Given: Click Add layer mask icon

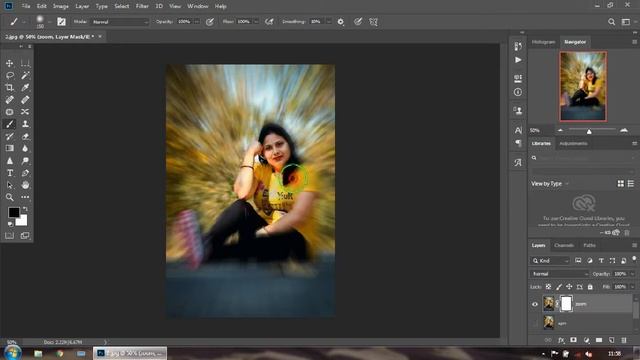Looking at the screenshot, I should [x=573, y=340].
